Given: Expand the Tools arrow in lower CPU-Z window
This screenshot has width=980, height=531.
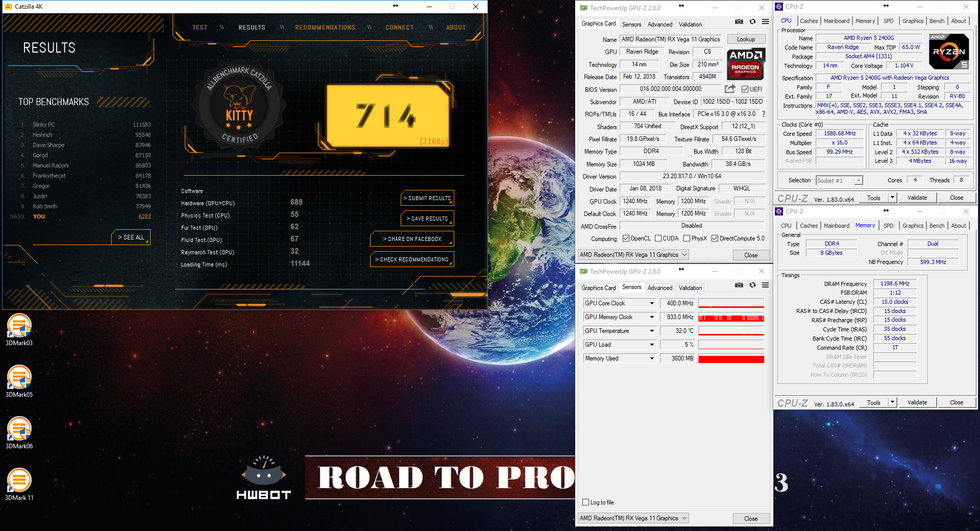Looking at the screenshot, I should click(x=892, y=402).
